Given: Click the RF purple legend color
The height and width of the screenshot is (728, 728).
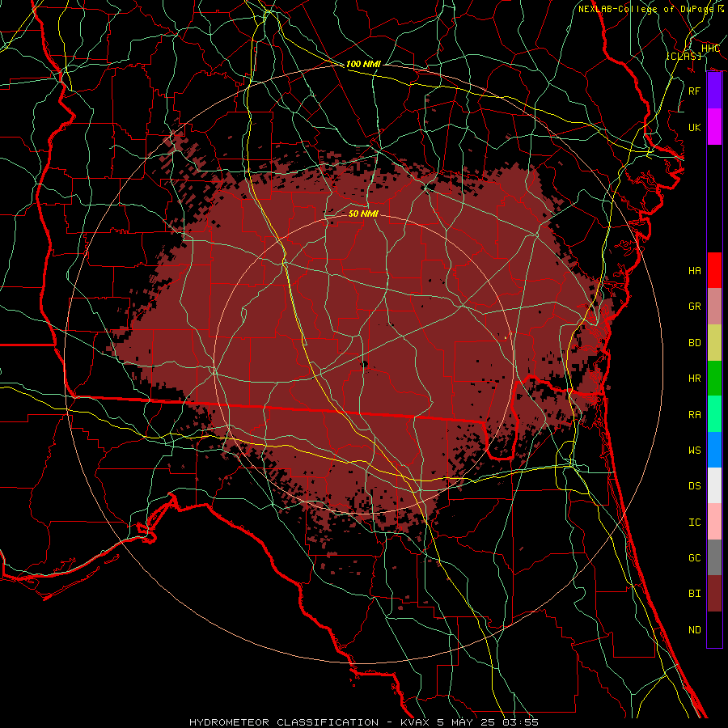Looking at the screenshot, I should point(714,91).
